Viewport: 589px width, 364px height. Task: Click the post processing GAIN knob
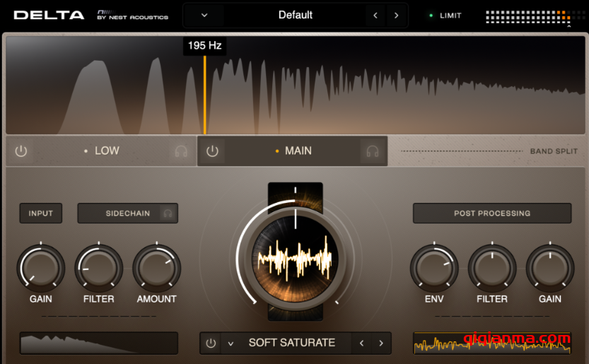[550, 268]
